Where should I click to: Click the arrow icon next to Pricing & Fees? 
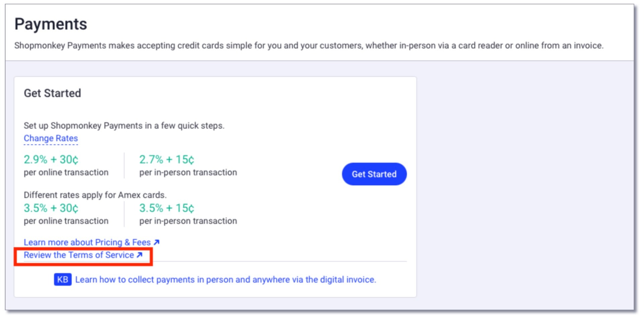(156, 242)
